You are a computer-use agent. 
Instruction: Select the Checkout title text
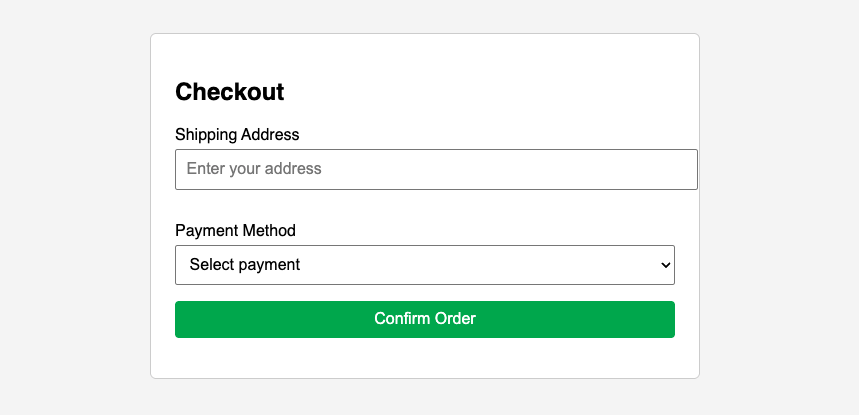230,92
